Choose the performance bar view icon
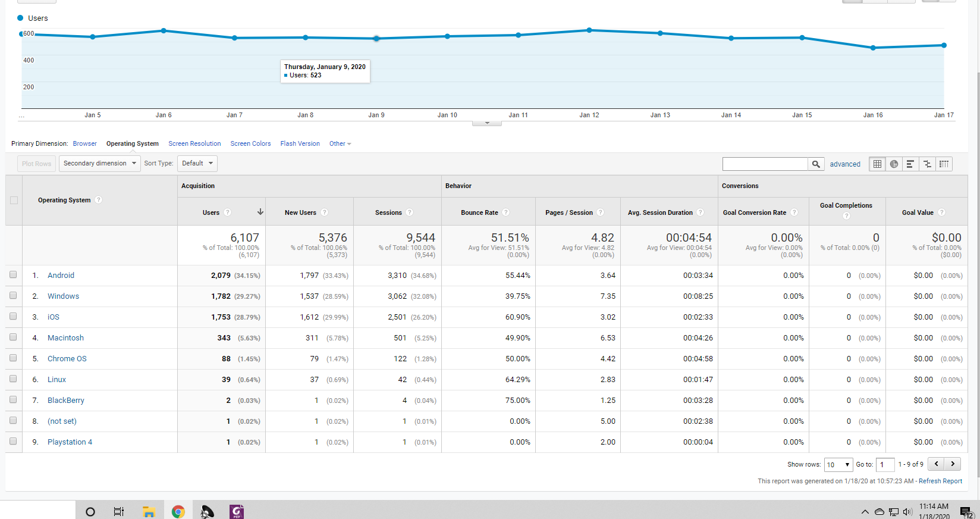 [910, 164]
